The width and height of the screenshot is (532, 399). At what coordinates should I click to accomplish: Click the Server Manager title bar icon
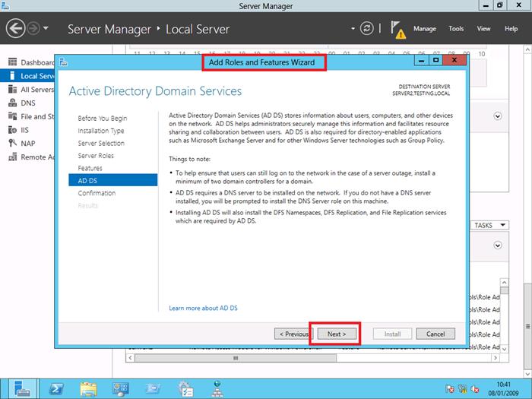click(x=5, y=5)
